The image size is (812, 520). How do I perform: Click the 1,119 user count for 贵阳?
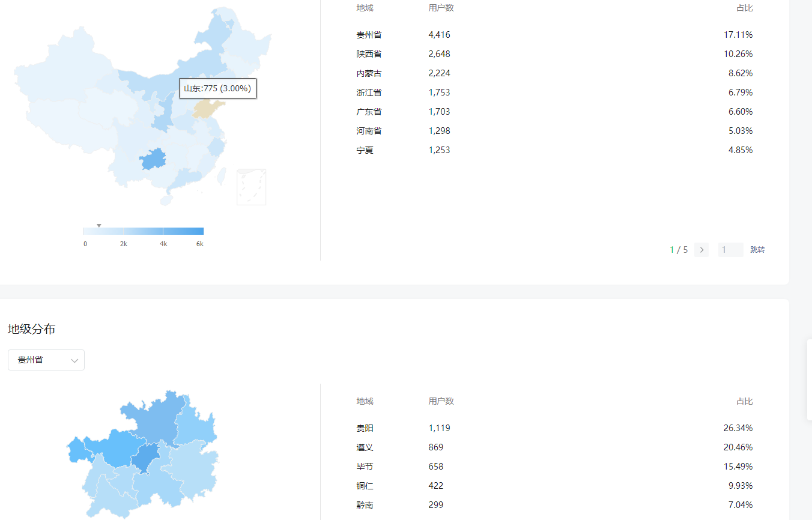pos(440,428)
